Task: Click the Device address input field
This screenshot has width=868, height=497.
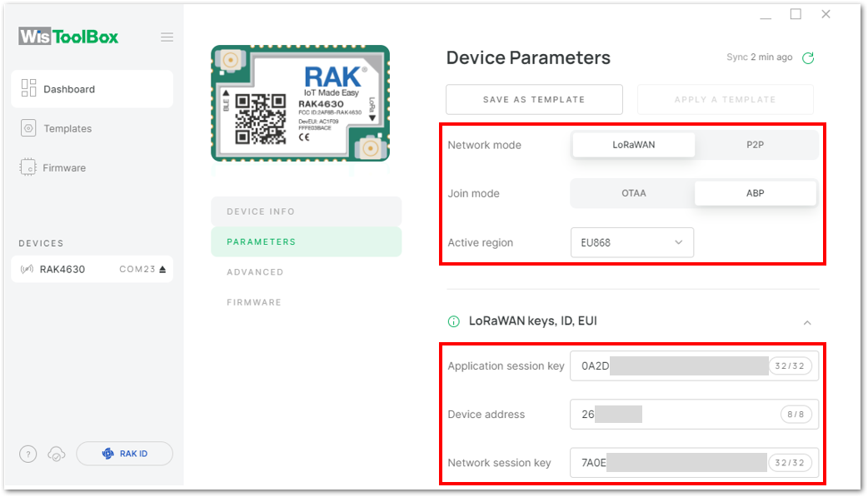Action: 694,414
